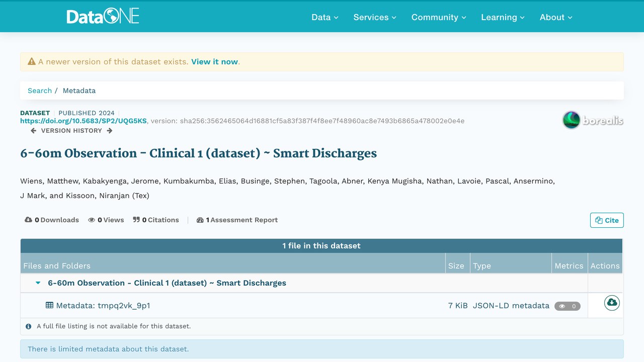Click the Views eye icon in stats
This screenshot has width=644, height=362.
[92, 220]
